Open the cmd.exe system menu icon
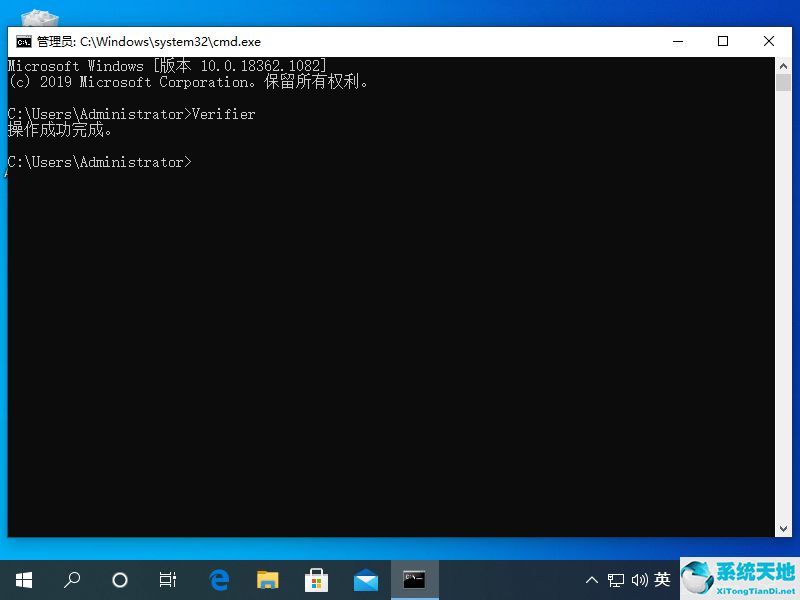Screen dimensions: 800x600 click(22, 41)
